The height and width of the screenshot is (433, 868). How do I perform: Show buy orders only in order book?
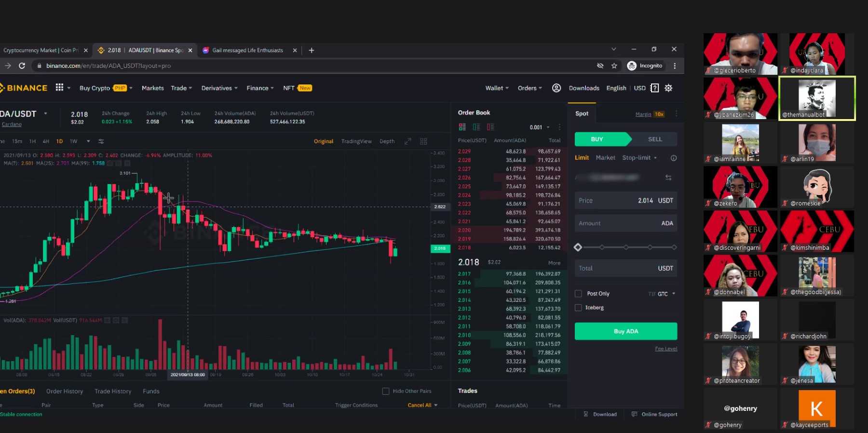tap(476, 127)
